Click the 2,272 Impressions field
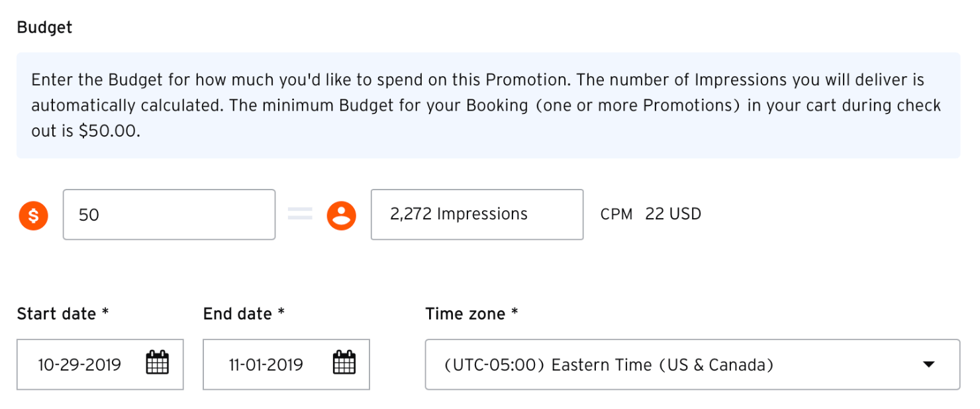Image resolution: width=980 pixels, height=409 pixels. coord(477,215)
